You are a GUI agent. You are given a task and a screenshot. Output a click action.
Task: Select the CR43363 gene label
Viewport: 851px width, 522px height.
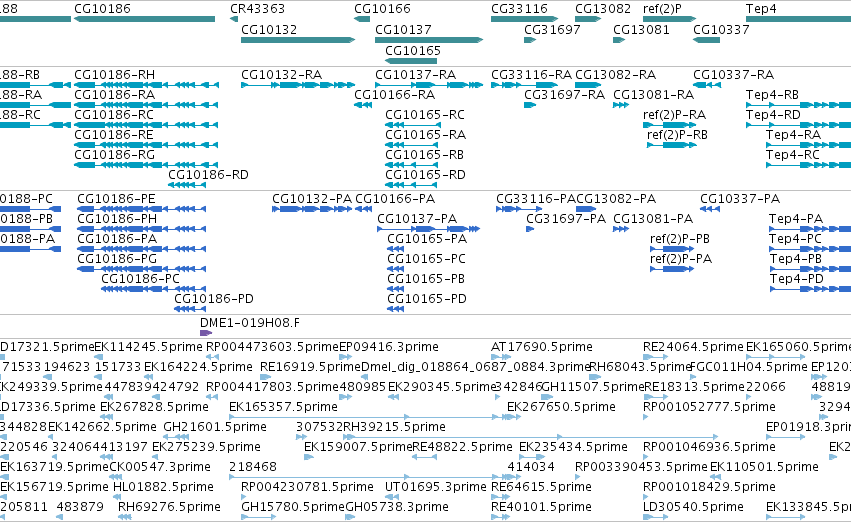[257, 9]
